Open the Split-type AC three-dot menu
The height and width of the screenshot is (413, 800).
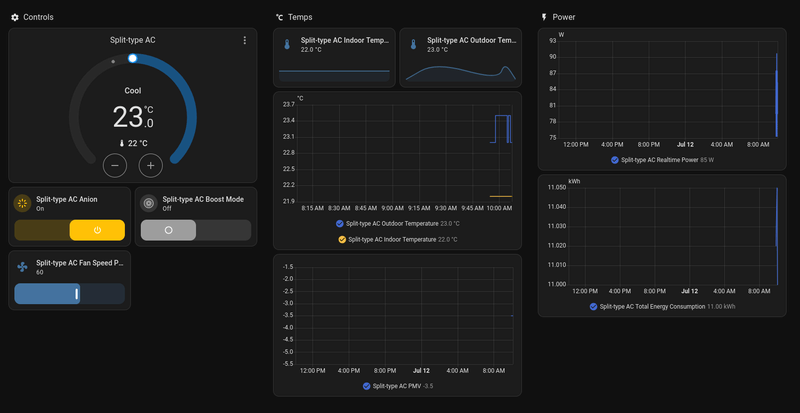(244, 40)
